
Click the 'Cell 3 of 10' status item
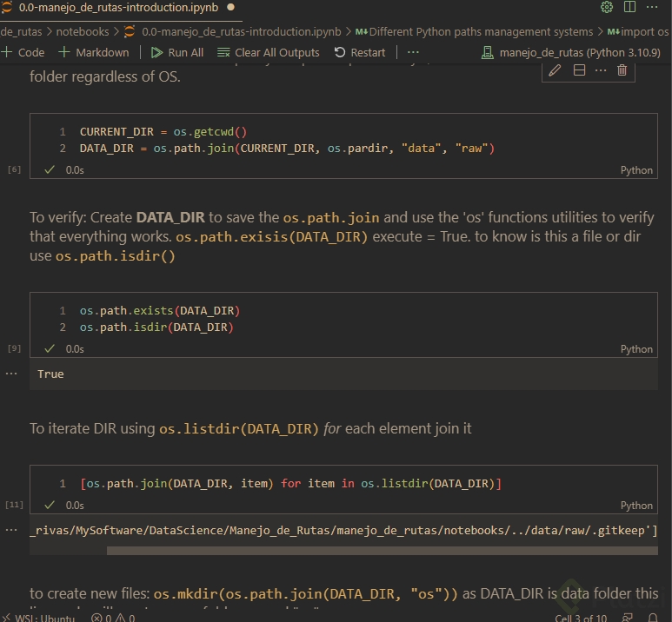click(581, 618)
